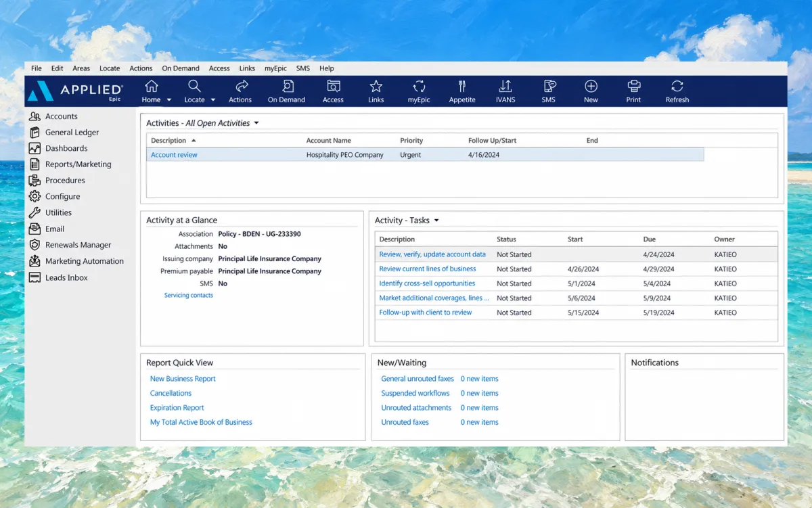Screen dimensions: 812x508
Task: Open the On Demand menu in the menu bar
Action: (x=181, y=68)
